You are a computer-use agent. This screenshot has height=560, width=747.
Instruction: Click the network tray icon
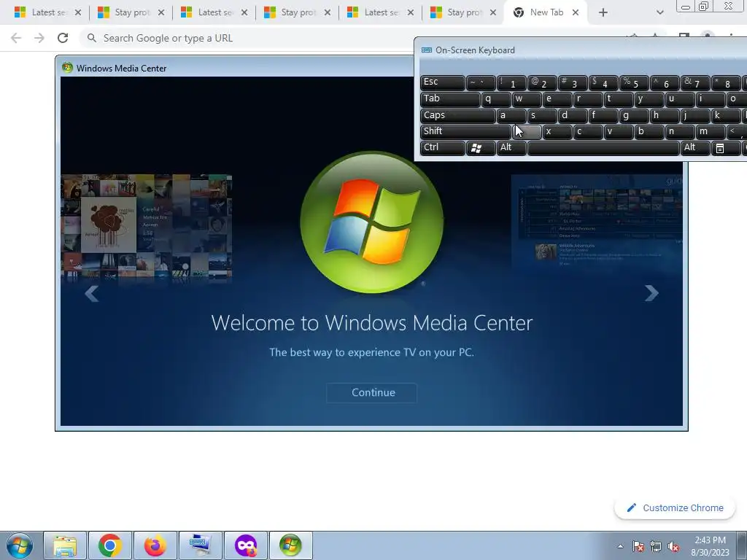pos(656,546)
